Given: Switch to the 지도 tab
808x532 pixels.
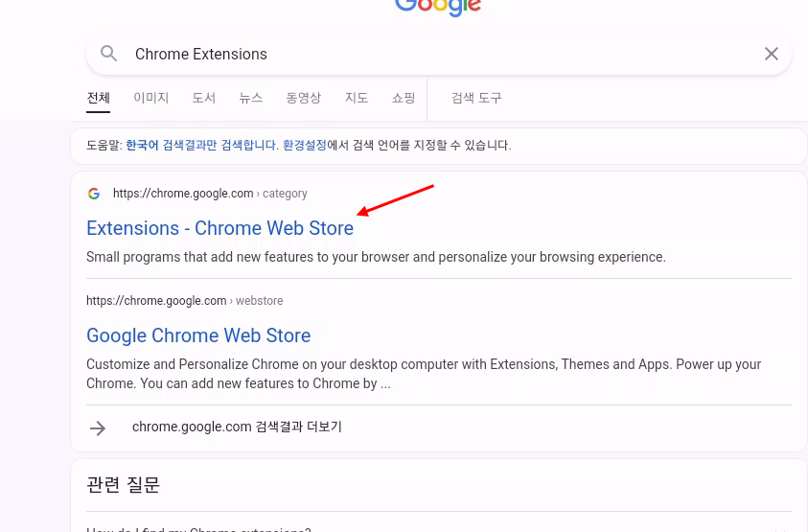Looking at the screenshot, I should pyautogui.click(x=357, y=98).
